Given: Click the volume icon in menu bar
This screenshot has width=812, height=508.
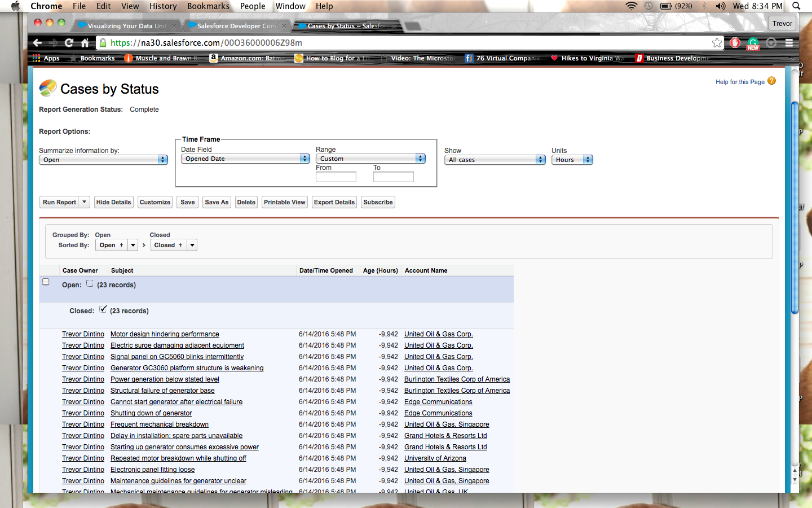Looking at the screenshot, I should [721, 6].
